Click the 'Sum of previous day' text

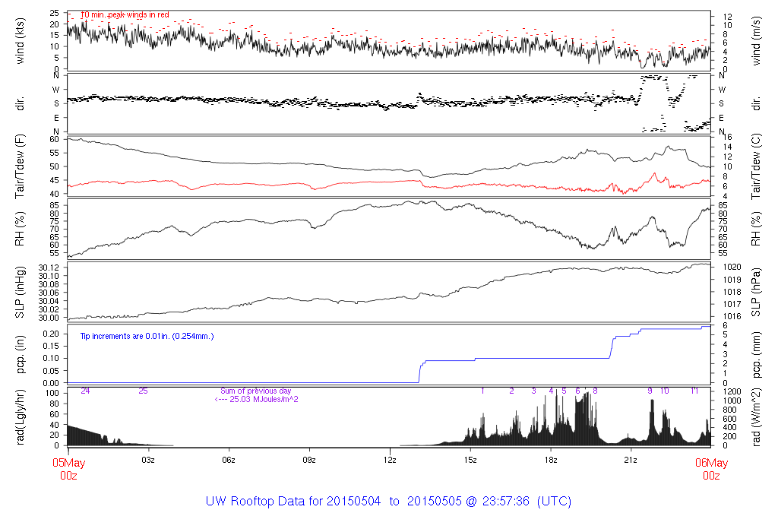(255, 391)
